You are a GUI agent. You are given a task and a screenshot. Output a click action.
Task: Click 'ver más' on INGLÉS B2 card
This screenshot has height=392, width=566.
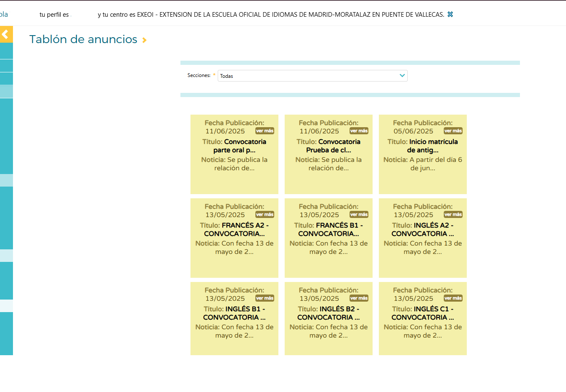click(x=359, y=298)
